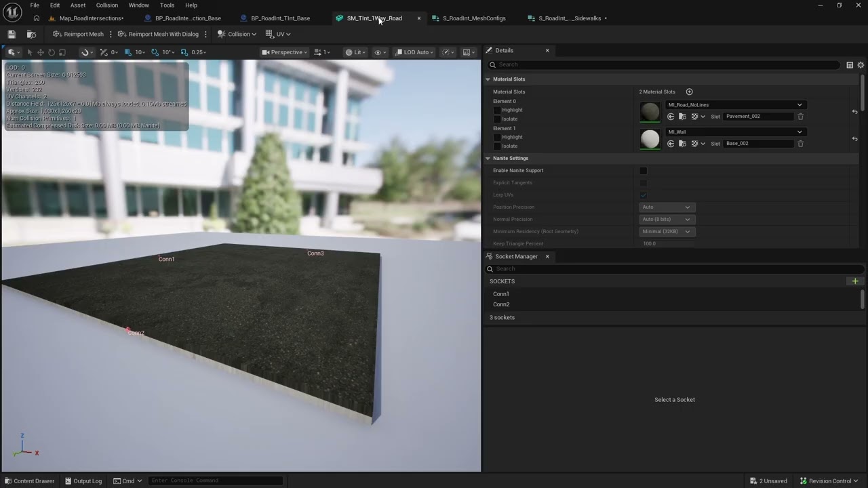Open the LOD Auto dropdown

click(413, 52)
